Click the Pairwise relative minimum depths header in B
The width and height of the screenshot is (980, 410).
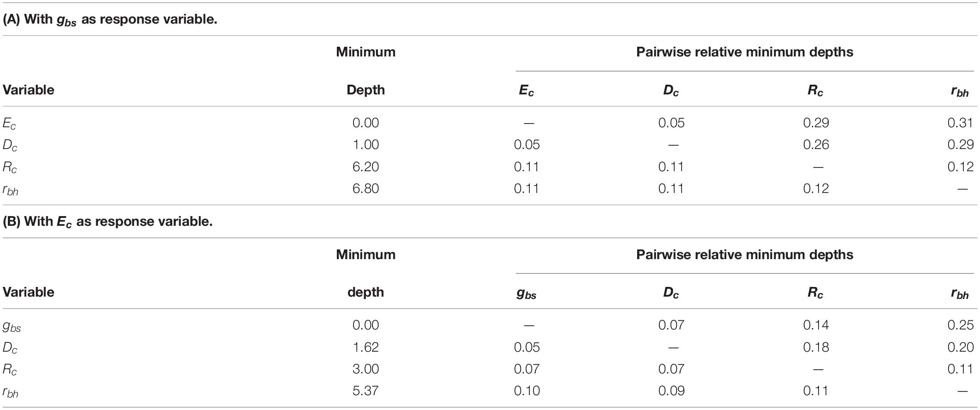pyautogui.click(x=744, y=255)
